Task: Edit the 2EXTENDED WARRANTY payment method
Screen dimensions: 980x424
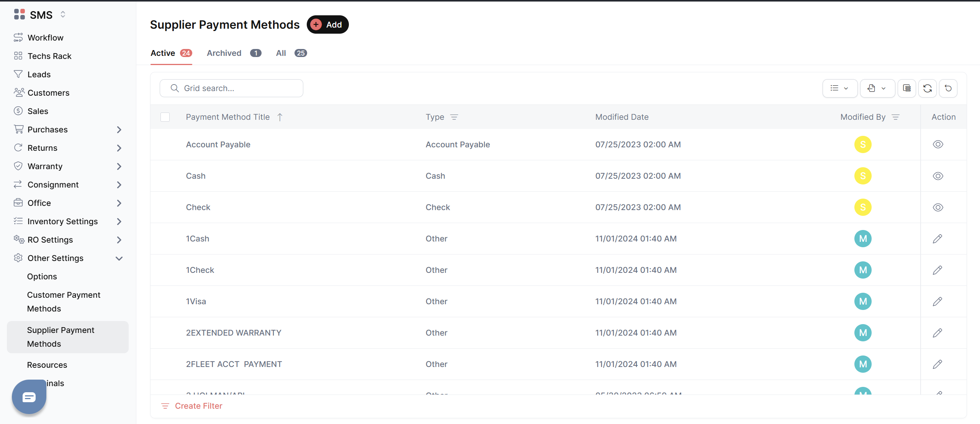Action: (937, 333)
